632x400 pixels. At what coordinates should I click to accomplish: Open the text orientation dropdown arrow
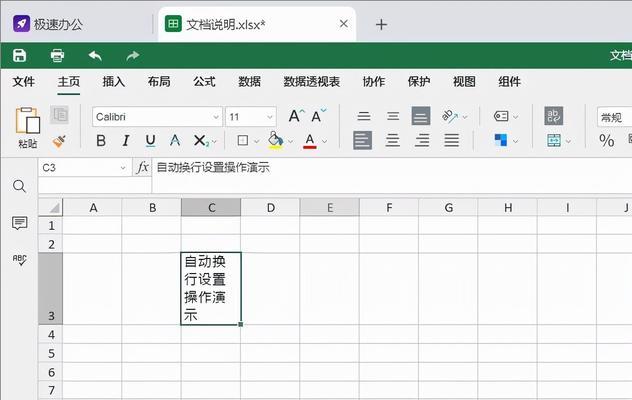[x=465, y=117]
